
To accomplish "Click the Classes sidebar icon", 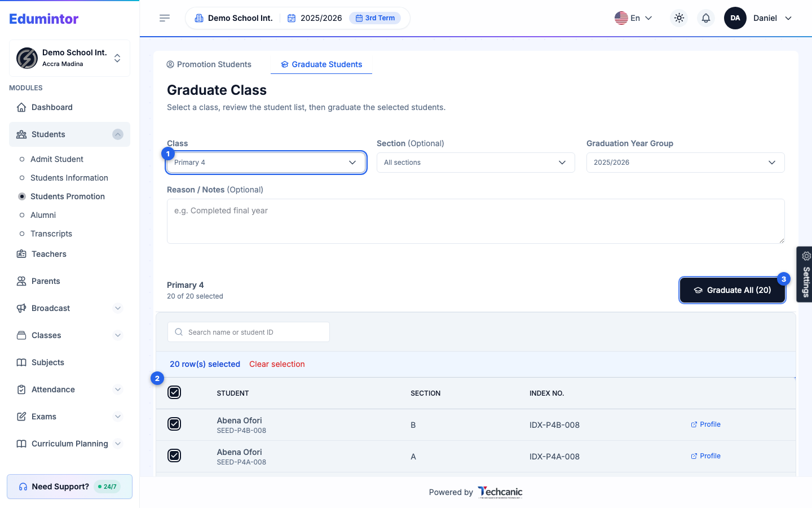I will (21, 335).
